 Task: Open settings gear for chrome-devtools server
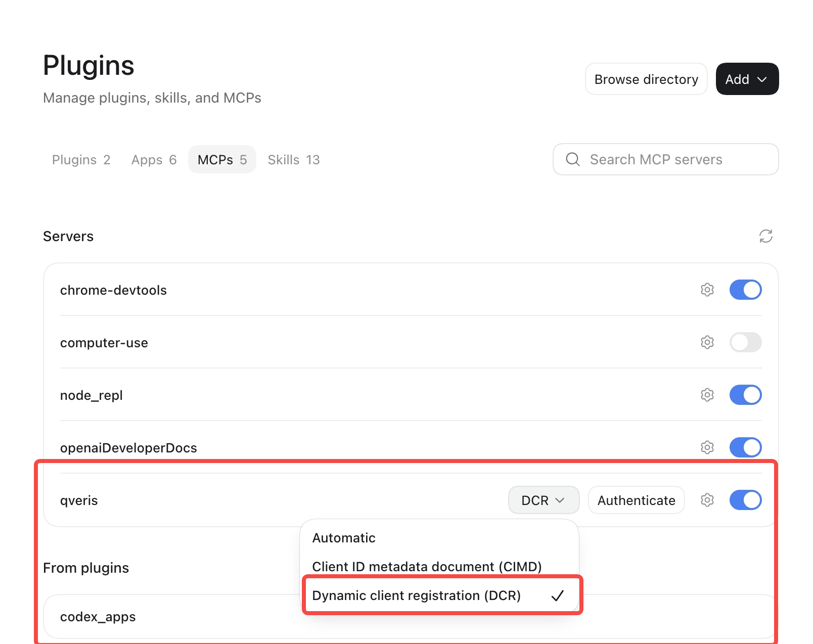coord(707,290)
